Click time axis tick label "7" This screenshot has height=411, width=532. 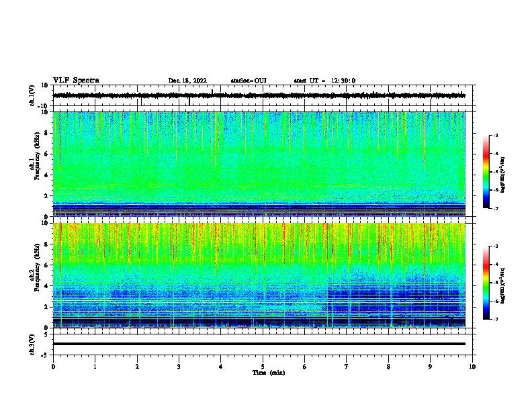pos(347,367)
